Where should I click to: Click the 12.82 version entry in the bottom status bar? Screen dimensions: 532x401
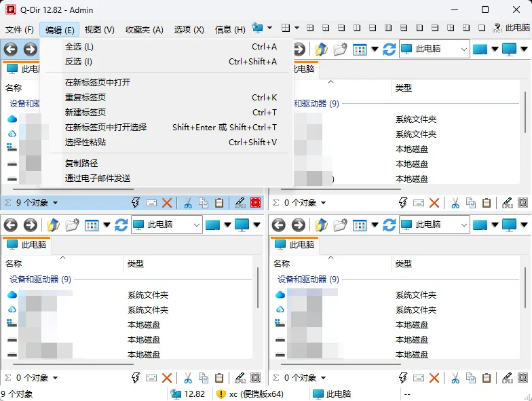pyautogui.click(x=187, y=394)
